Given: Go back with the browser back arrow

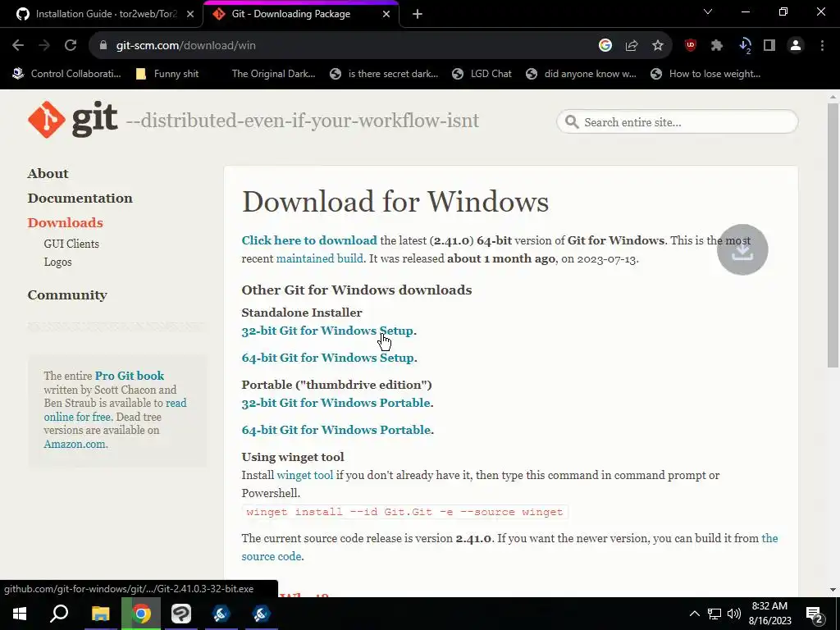Looking at the screenshot, I should click(18, 46).
